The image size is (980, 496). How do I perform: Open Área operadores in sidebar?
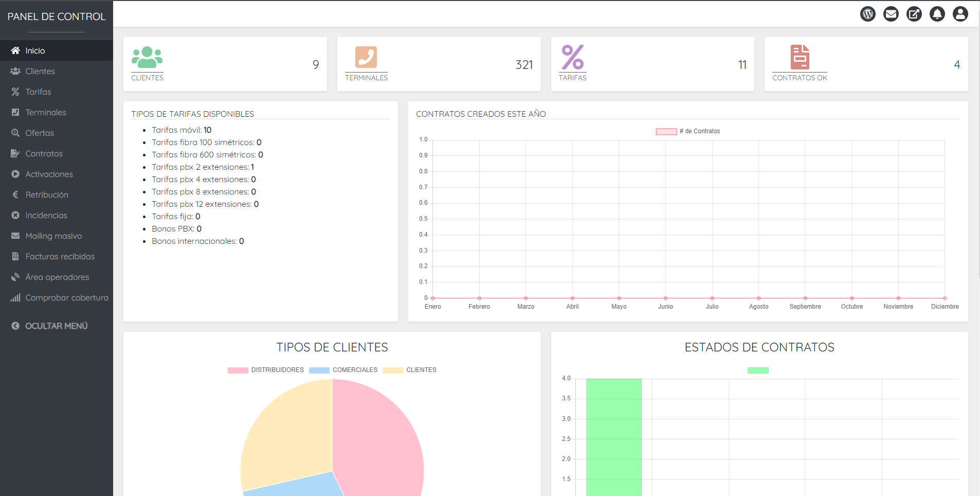coord(57,277)
